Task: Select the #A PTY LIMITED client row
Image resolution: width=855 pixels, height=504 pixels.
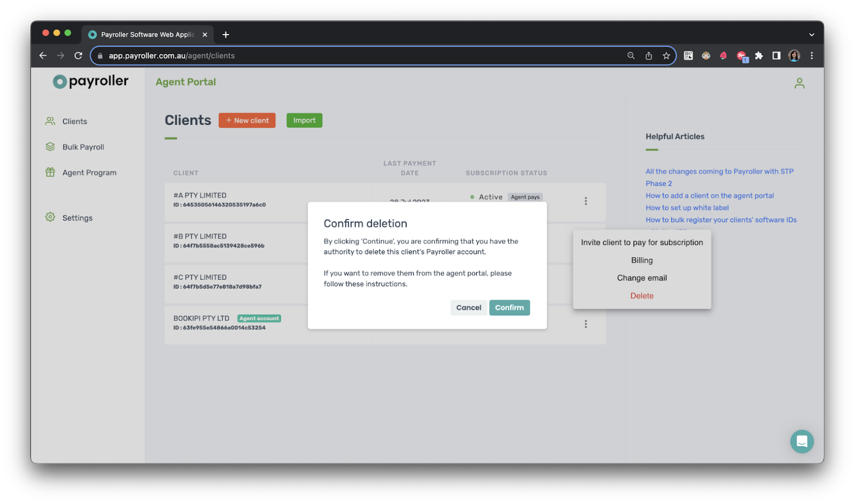Action: point(385,202)
